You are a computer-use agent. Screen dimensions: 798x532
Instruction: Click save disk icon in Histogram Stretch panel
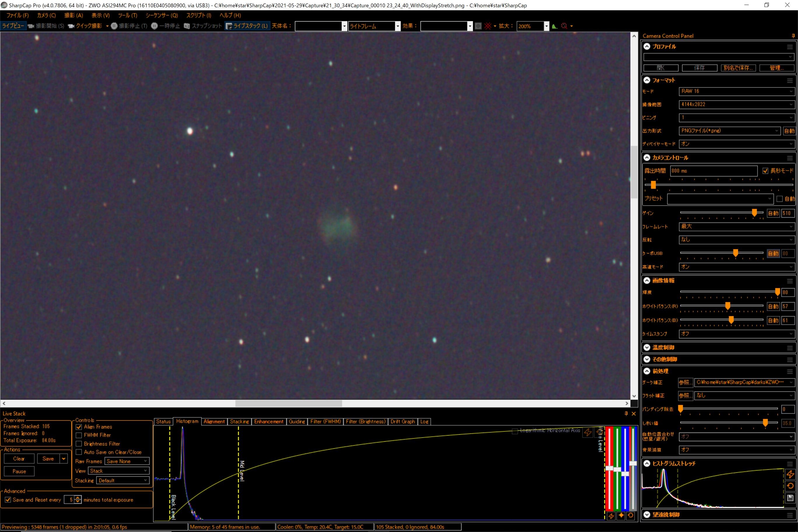pyautogui.click(x=790, y=498)
